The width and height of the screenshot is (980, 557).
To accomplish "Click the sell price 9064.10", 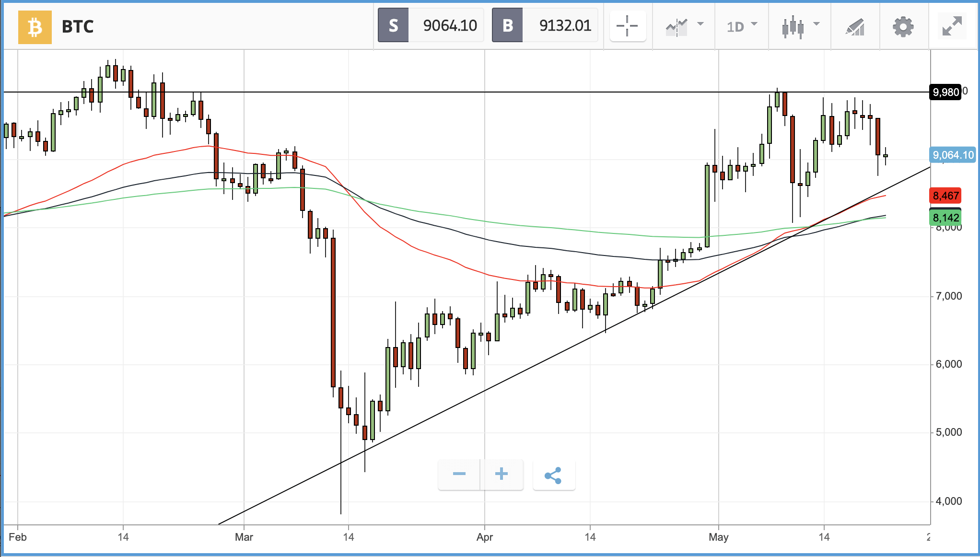I will pos(450,25).
